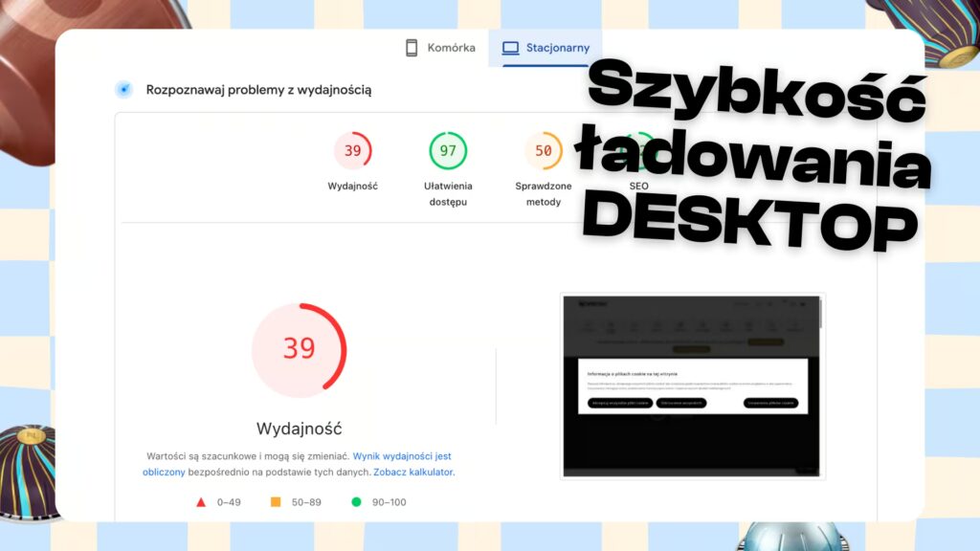Open the 'Zobacz kalkulator' link

coord(413,473)
